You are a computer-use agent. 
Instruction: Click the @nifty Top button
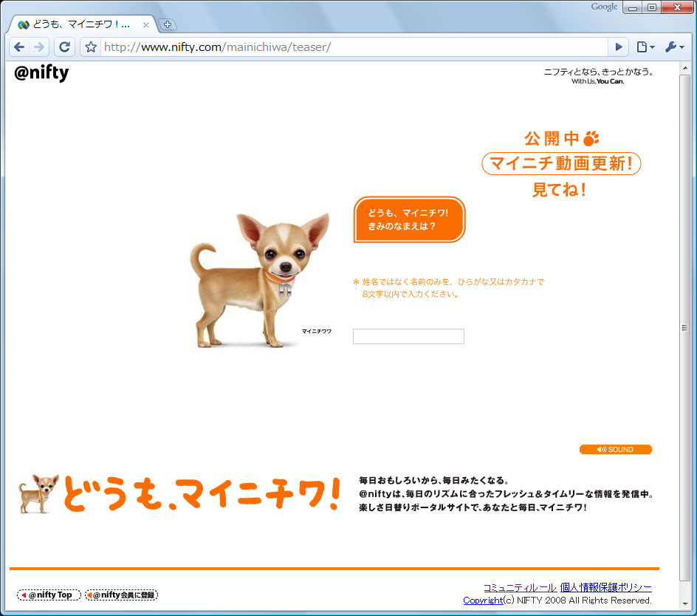49,595
